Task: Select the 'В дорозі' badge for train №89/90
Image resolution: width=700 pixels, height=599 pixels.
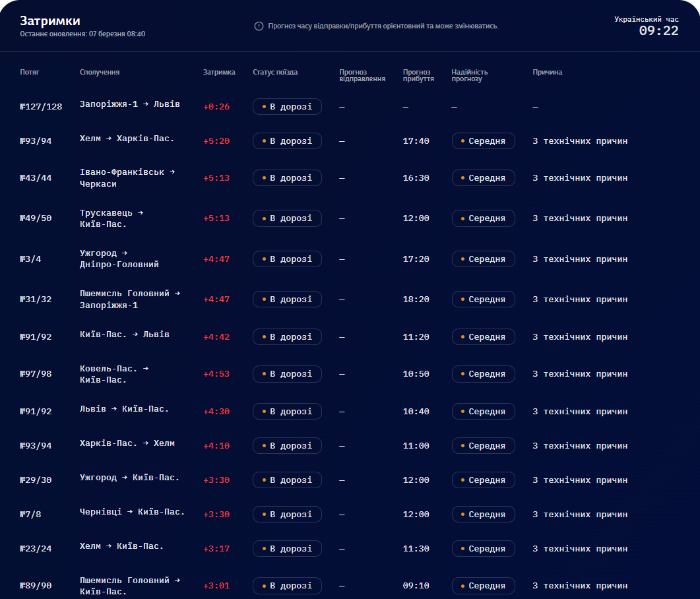Action: point(287,586)
